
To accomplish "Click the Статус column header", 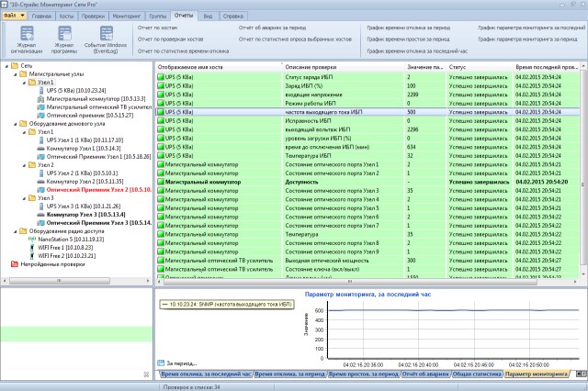I will 479,67.
